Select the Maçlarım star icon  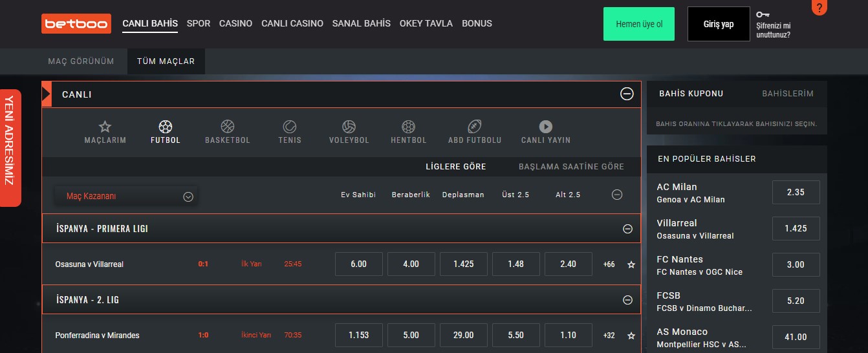tap(105, 126)
